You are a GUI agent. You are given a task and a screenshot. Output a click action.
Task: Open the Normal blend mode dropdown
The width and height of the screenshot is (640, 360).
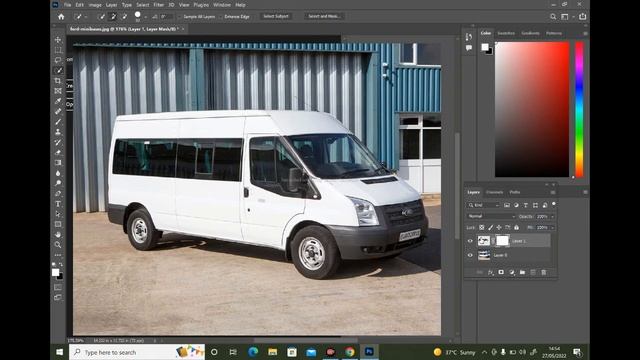tap(491, 216)
